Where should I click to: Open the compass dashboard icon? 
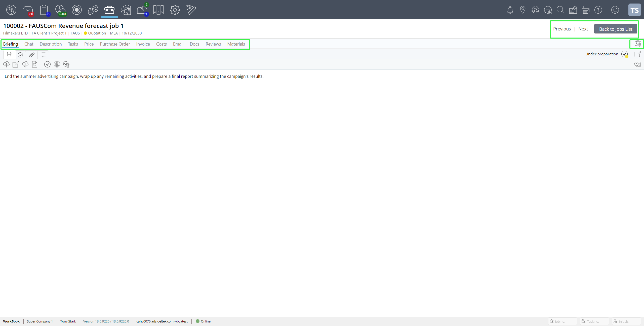point(11,10)
